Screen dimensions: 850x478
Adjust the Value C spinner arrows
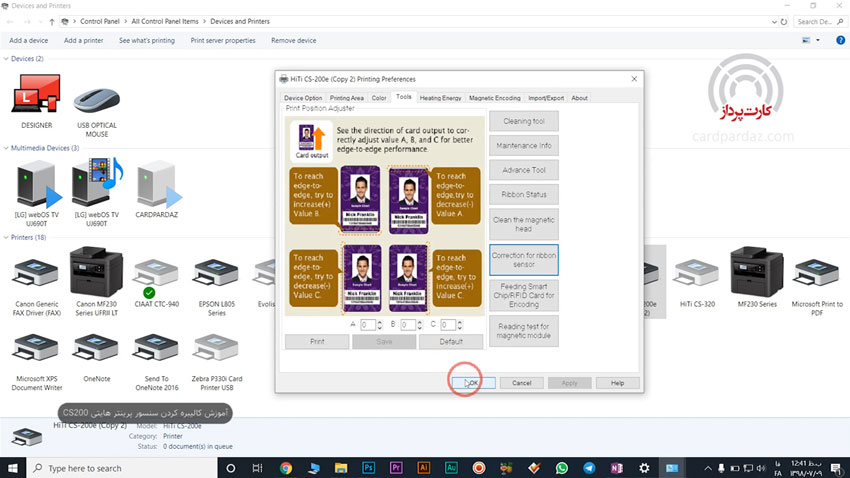460,325
